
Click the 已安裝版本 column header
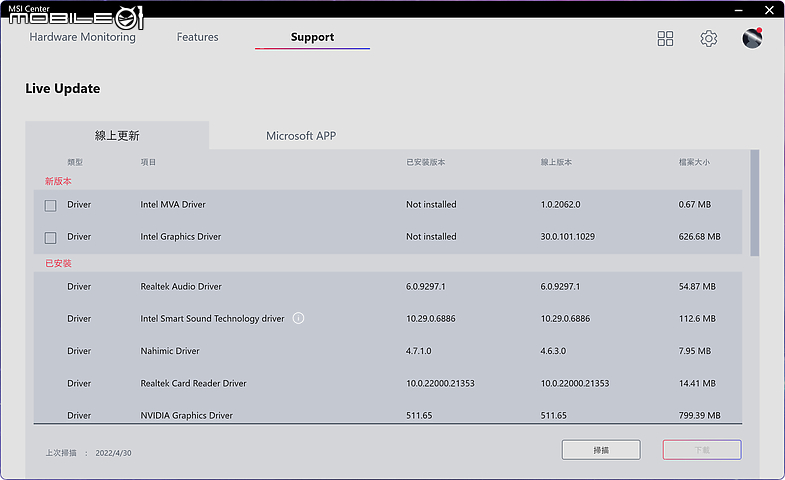click(426, 162)
